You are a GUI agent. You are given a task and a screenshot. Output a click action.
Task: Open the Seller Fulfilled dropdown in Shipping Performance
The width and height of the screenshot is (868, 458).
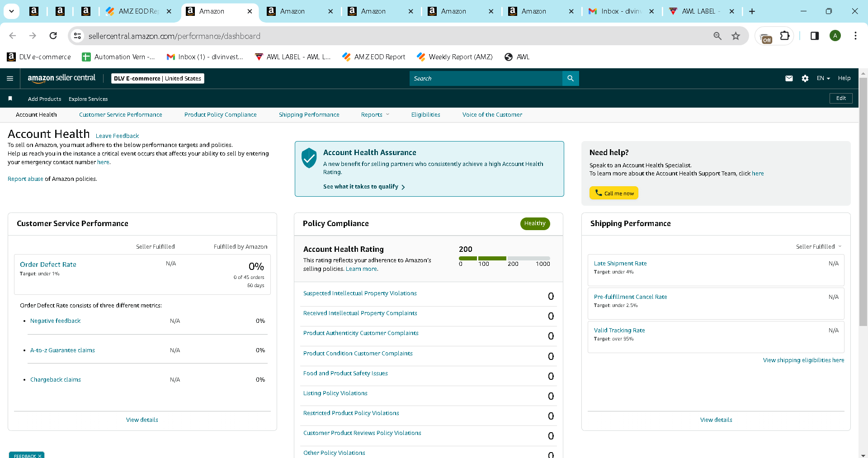[819, 246]
